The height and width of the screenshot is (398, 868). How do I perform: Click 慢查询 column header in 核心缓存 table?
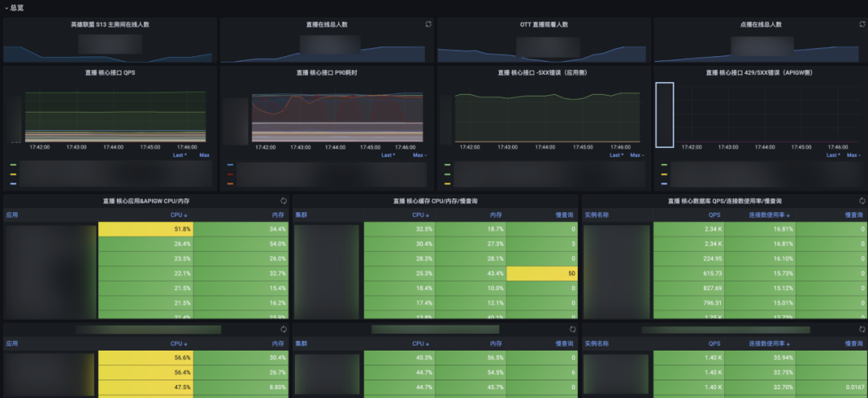(x=565, y=215)
